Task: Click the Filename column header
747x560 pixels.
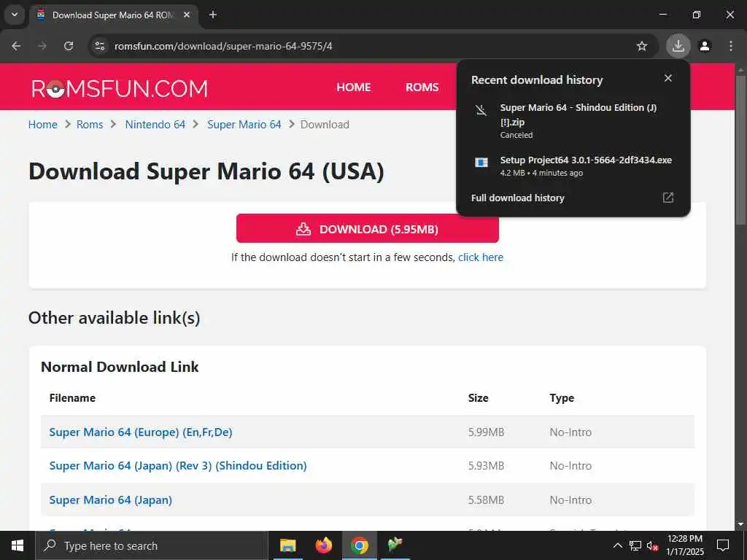Action: click(72, 397)
